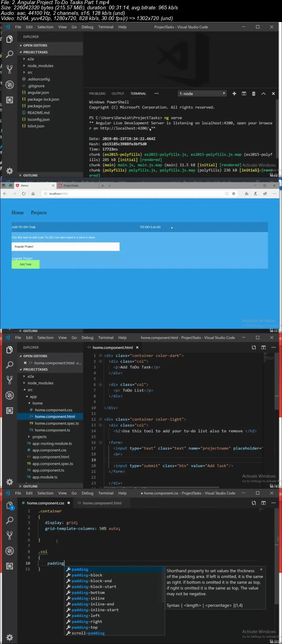Close the padding documentation popup
This screenshot has height=644, width=282.
[x=261, y=569]
